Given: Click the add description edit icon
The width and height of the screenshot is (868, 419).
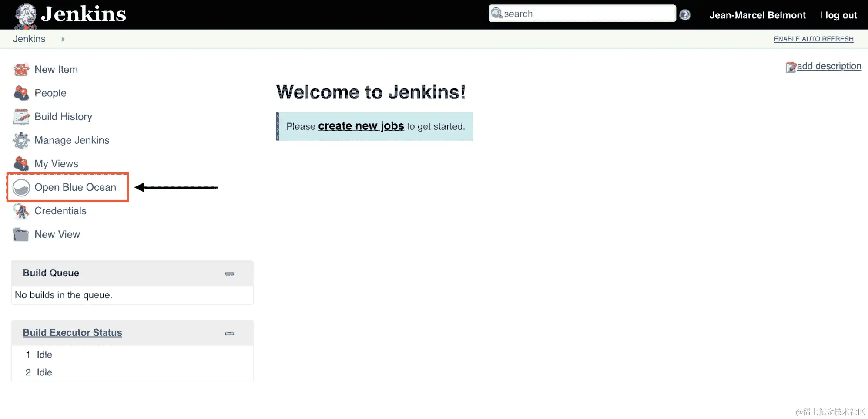Looking at the screenshot, I should pos(791,67).
